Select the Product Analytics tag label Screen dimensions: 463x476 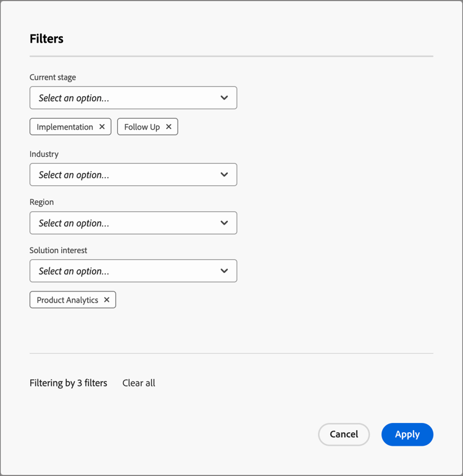[x=67, y=300]
